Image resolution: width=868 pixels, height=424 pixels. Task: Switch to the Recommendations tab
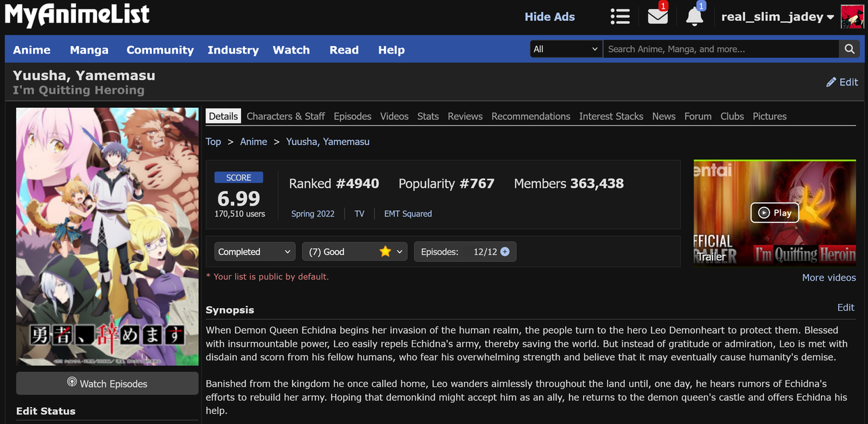(531, 116)
